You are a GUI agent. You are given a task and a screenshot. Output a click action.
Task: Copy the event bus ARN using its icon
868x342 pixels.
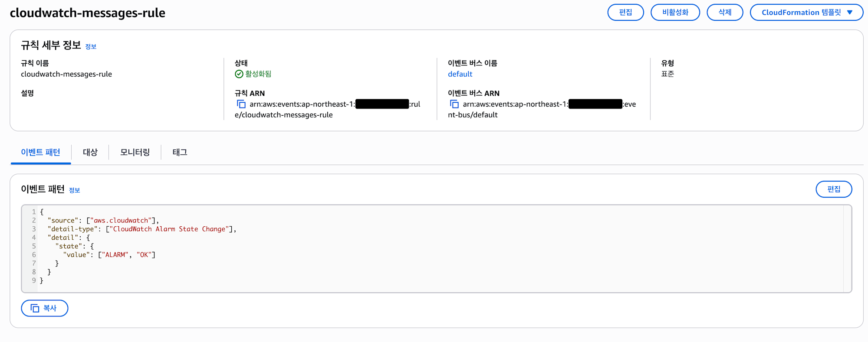(454, 104)
